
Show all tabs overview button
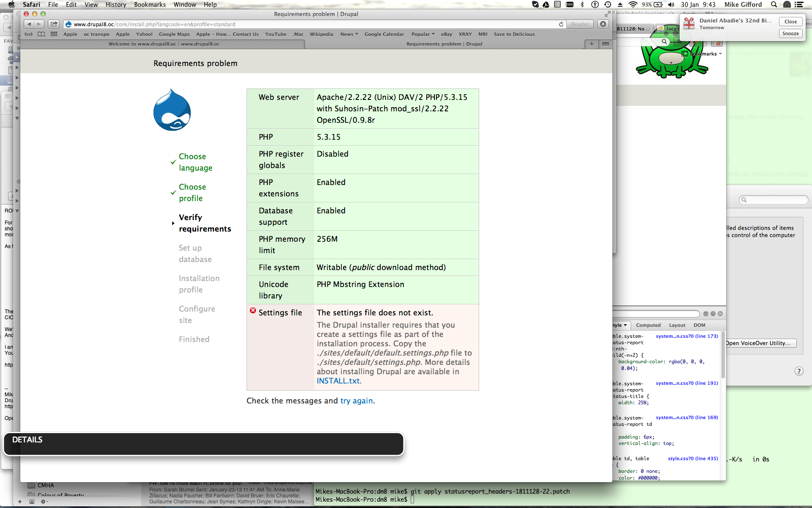point(606,44)
